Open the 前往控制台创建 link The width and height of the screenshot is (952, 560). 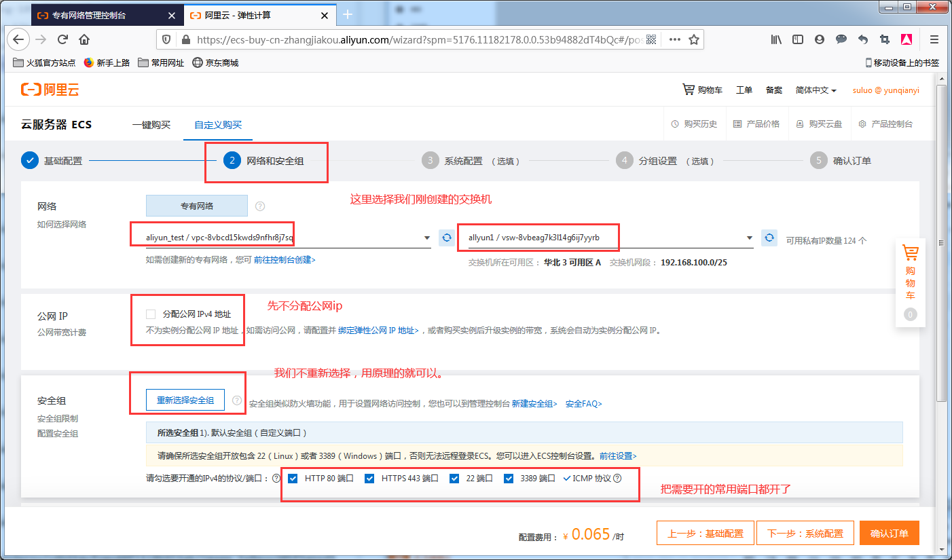(x=285, y=260)
